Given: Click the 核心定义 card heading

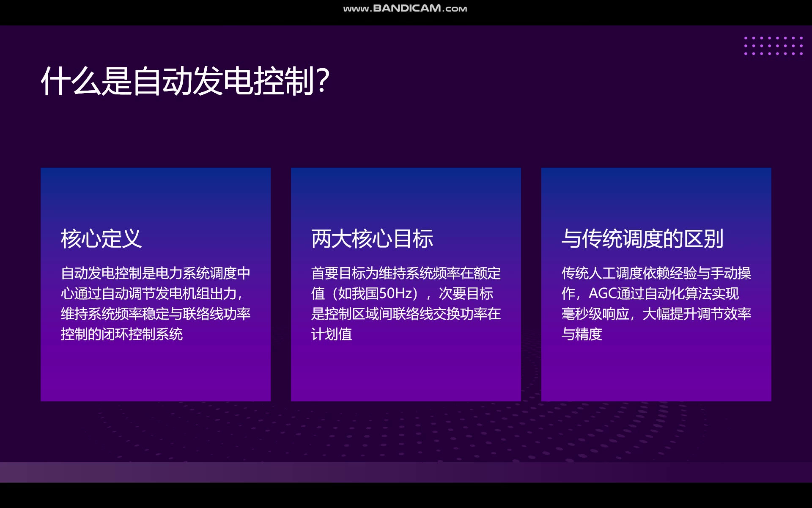Looking at the screenshot, I should (x=101, y=239).
